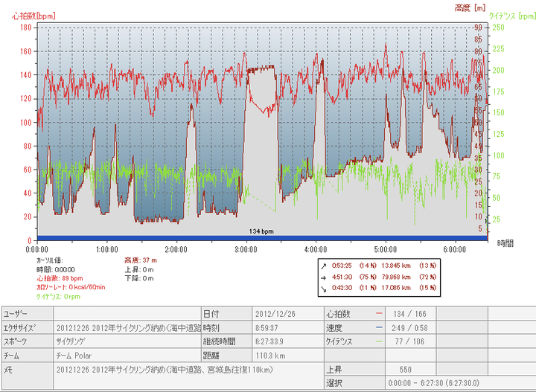Viewport: 536px width, 392px height.
Task: Click the 250 mark on cadence axis
Action: 498,28
